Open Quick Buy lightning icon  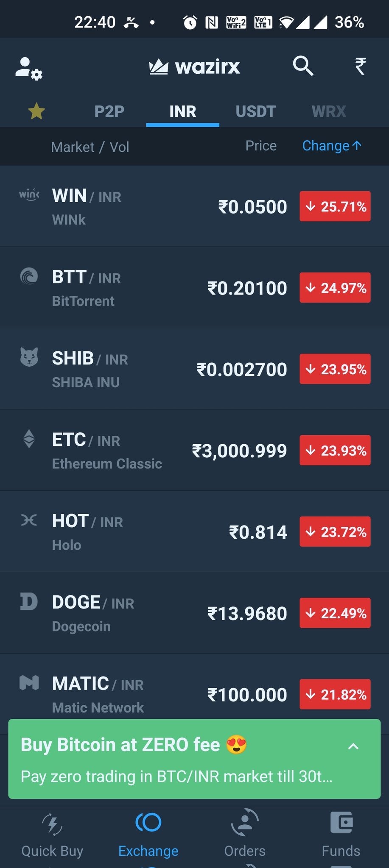point(52,824)
